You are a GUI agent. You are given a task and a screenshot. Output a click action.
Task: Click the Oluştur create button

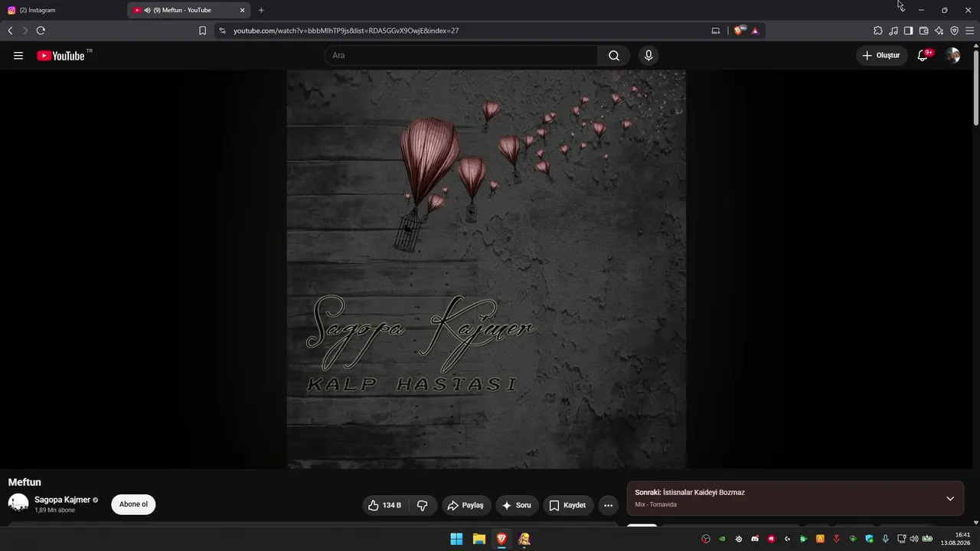pyautogui.click(x=882, y=55)
